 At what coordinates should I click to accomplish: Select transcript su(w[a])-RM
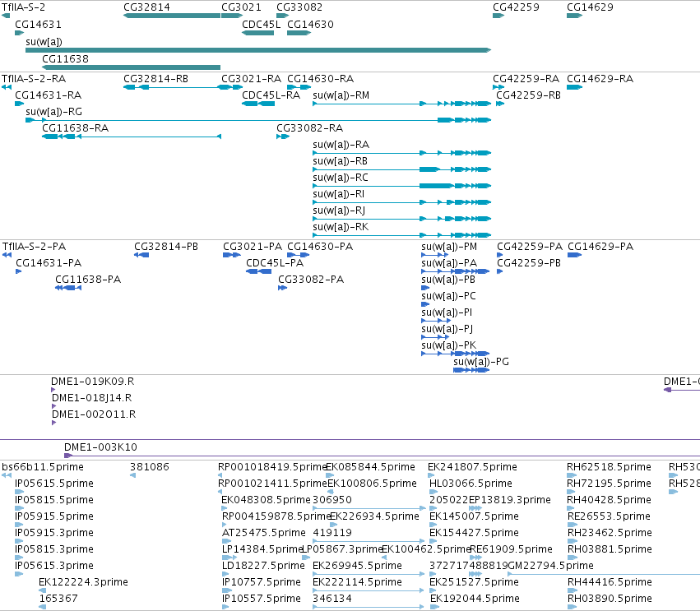(x=401, y=104)
